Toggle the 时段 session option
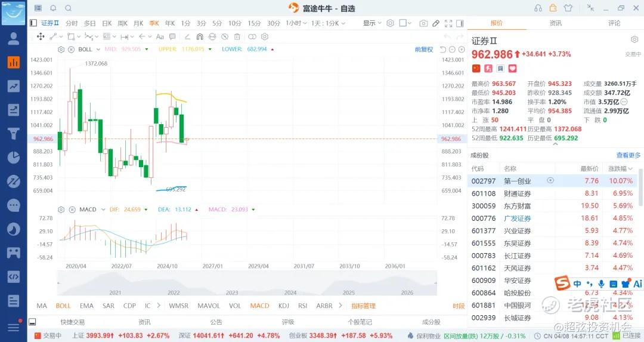 point(459,306)
